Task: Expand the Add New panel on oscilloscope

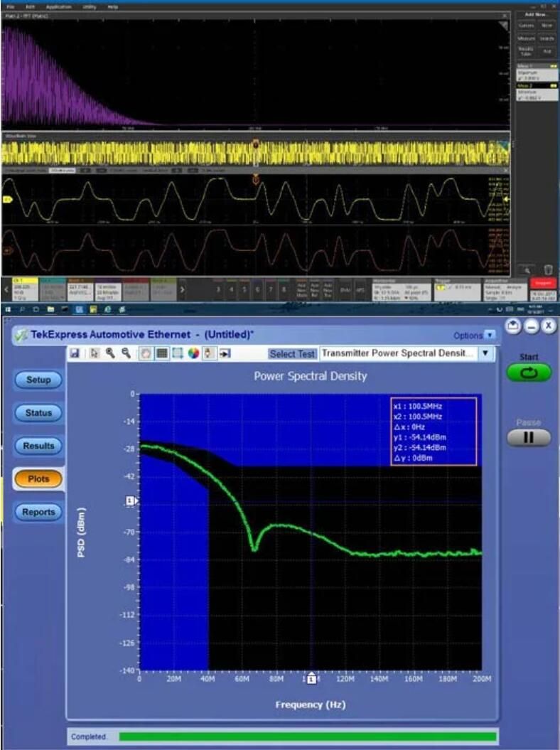Action: (534, 14)
